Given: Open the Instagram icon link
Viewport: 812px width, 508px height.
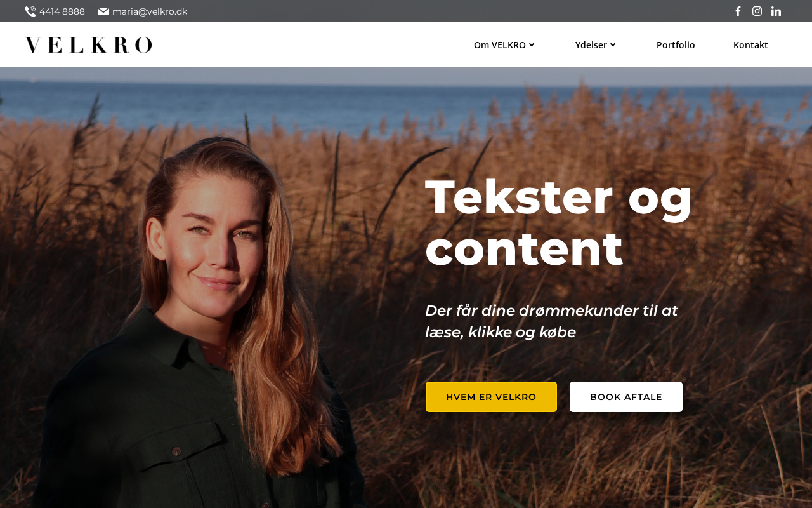Looking at the screenshot, I should pos(757,11).
